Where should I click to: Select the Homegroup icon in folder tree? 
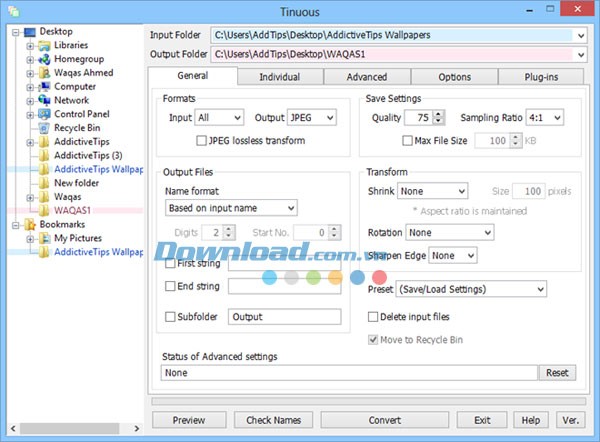pos(45,59)
